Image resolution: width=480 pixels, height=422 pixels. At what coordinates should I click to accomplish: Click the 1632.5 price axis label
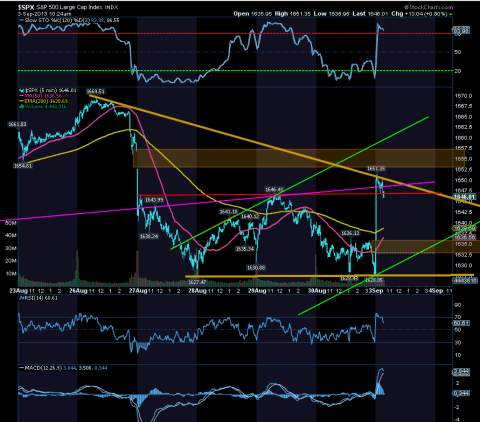463,255
